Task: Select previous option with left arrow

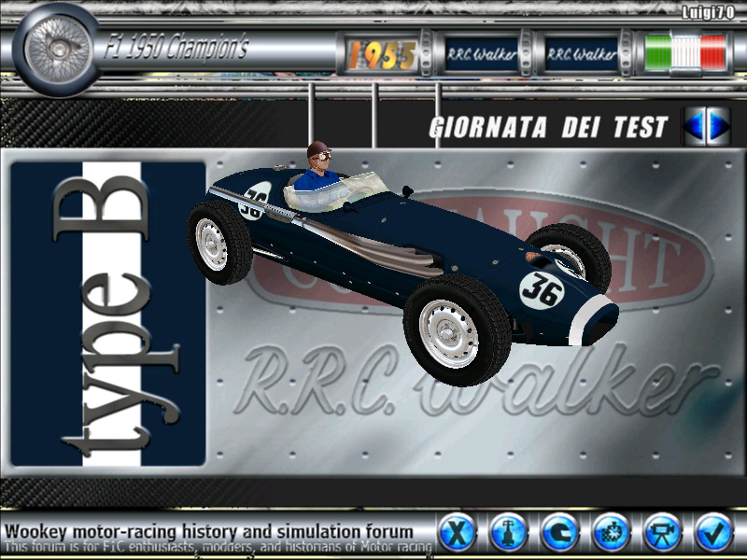Action: click(x=695, y=126)
